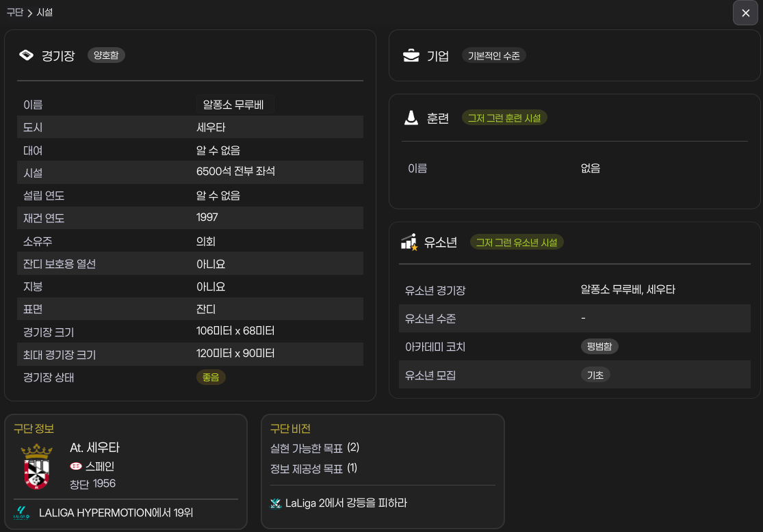Select the 유소년 모집 row label

point(430,375)
